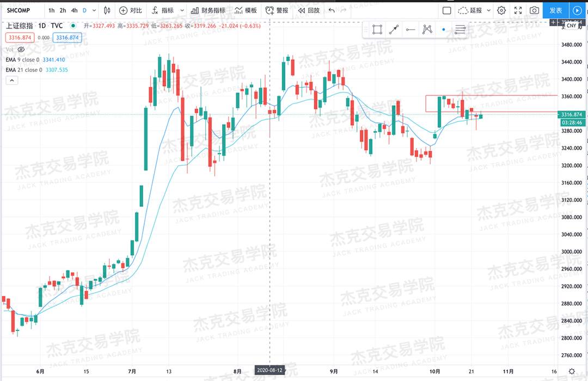Screen dimensions: 588x381
Task: Collapse the indicator legend with the arrow
Action: click(x=11, y=80)
